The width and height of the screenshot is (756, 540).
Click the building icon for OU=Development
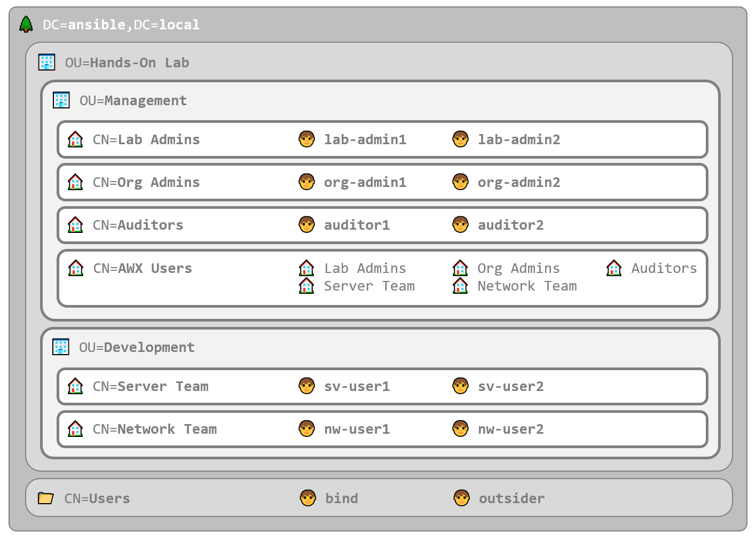pos(61,347)
